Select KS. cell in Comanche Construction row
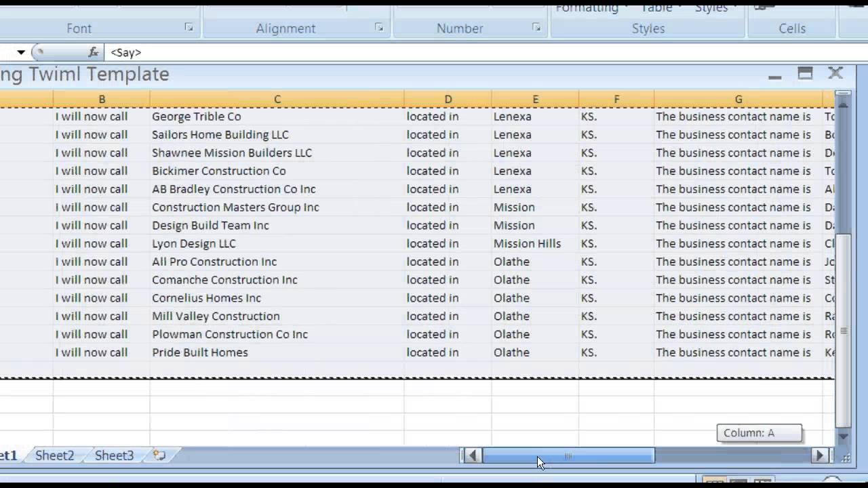Image resolution: width=868 pixels, height=488 pixels. (616, 280)
